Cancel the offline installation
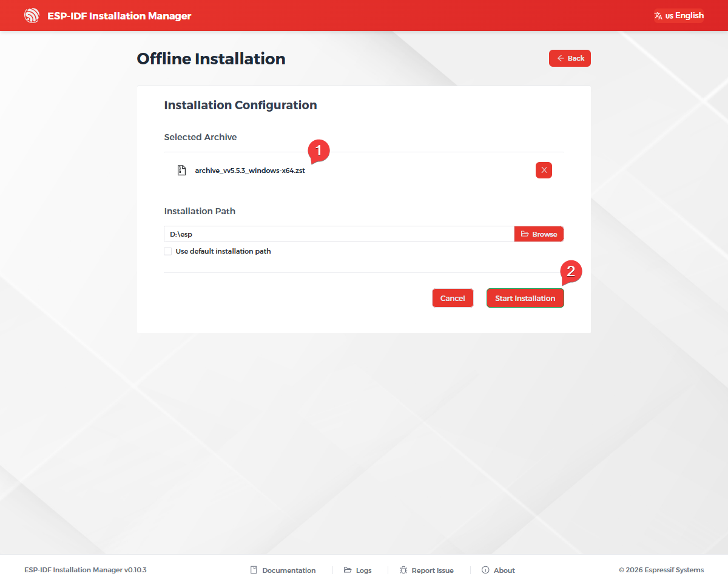 click(453, 298)
